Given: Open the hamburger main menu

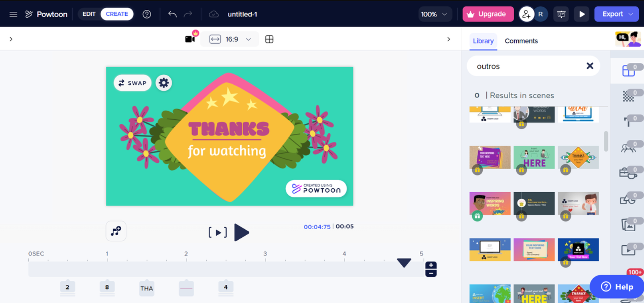Looking at the screenshot, I should pyautogui.click(x=13, y=14).
